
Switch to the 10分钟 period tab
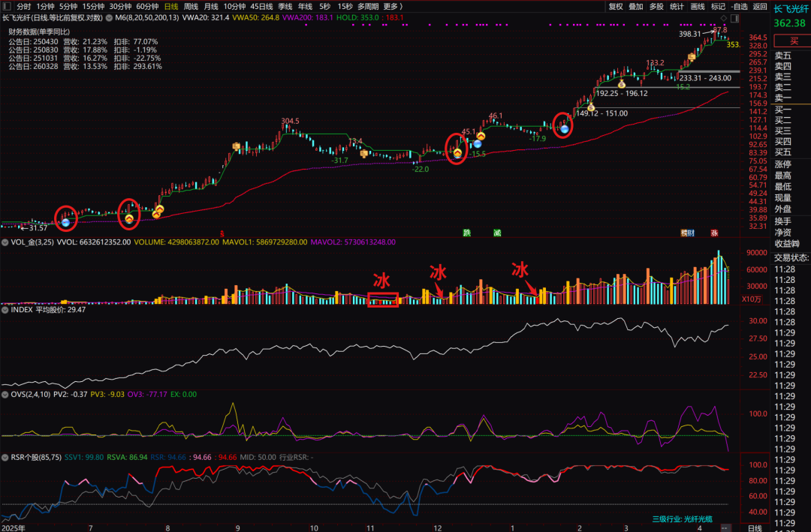pos(234,6)
